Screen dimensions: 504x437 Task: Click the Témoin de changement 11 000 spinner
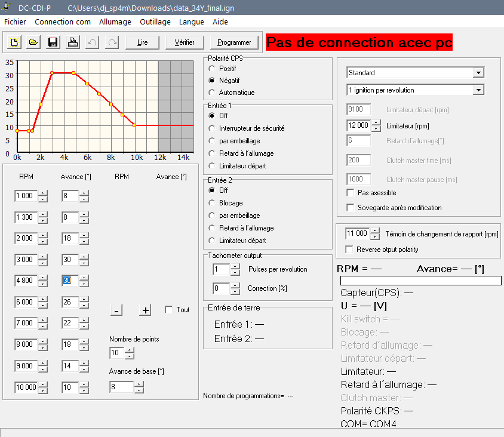coord(375,233)
